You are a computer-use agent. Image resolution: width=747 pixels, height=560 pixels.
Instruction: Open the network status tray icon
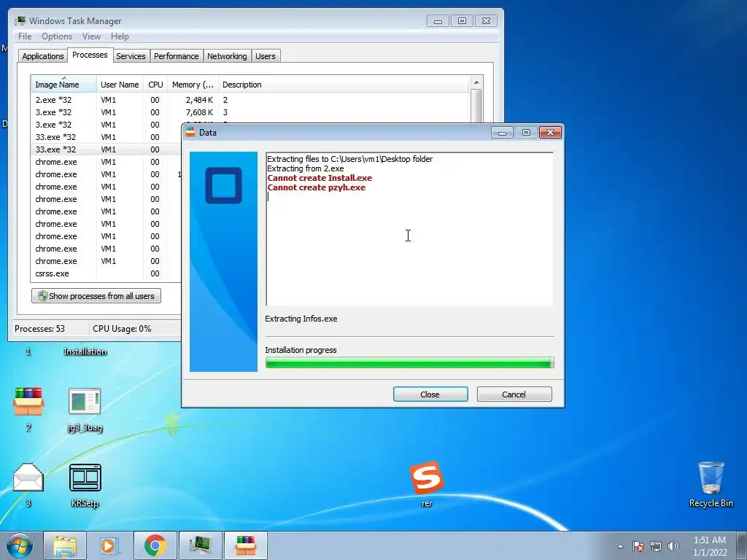pos(656,546)
